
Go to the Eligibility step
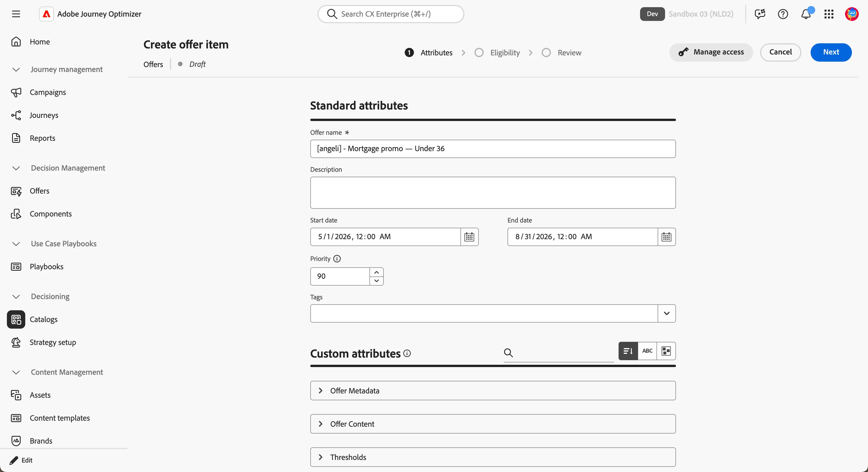pos(497,52)
